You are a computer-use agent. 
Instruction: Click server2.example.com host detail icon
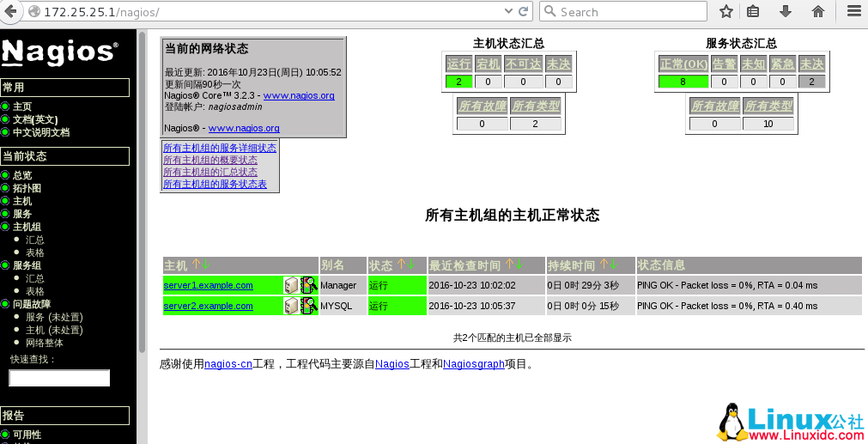(291, 306)
